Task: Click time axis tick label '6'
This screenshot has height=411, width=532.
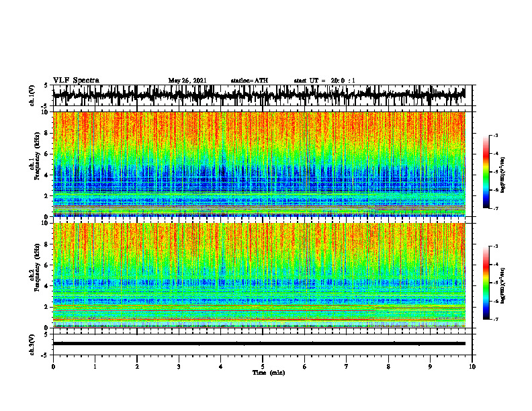Action: coord(305,367)
